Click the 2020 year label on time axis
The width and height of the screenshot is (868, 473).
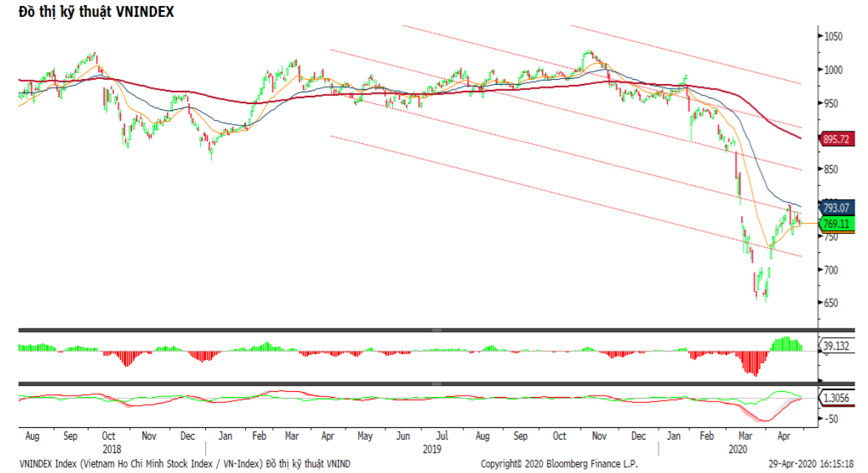(x=737, y=449)
